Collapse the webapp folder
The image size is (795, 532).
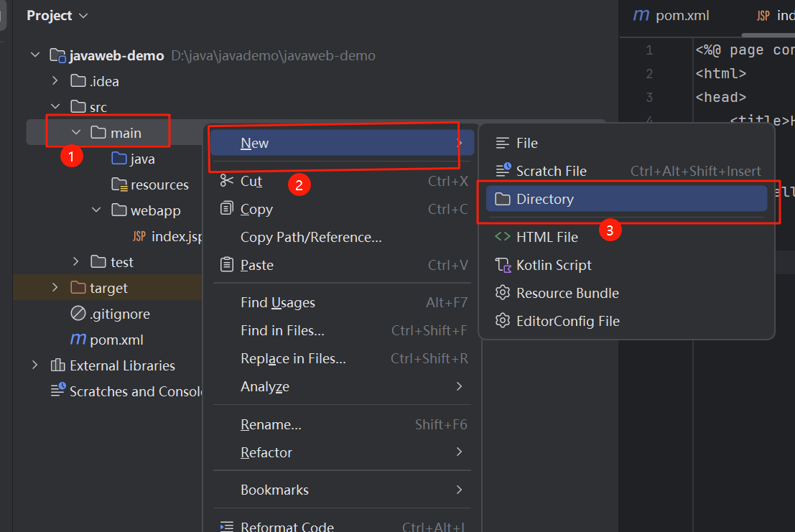coord(96,210)
